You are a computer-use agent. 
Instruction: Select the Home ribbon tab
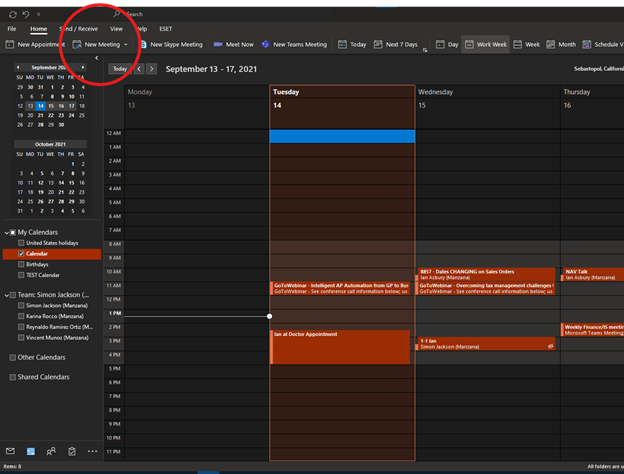(39, 29)
